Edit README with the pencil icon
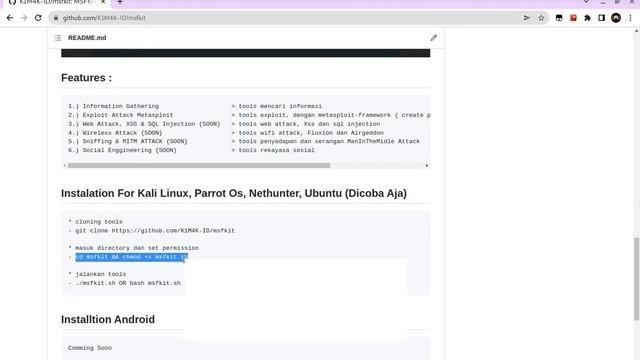This screenshot has height=360, width=640. pyautogui.click(x=433, y=38)
